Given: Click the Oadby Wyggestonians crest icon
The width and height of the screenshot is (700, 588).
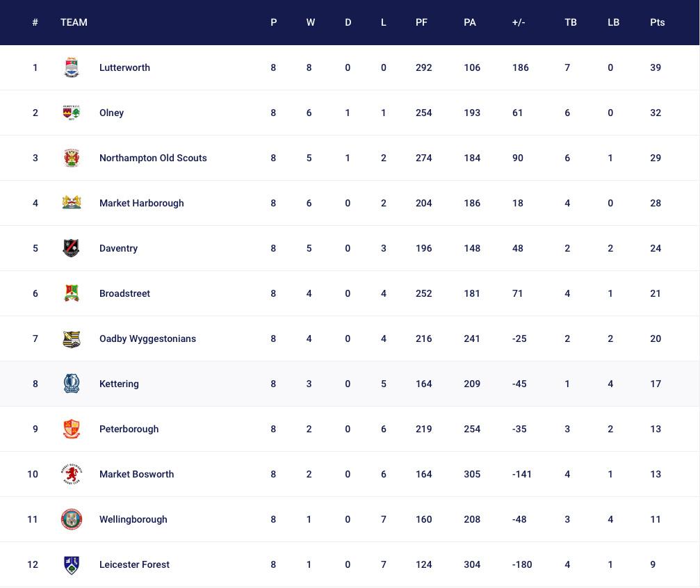Looking at the screenshot, I should (x=72, y=338).
